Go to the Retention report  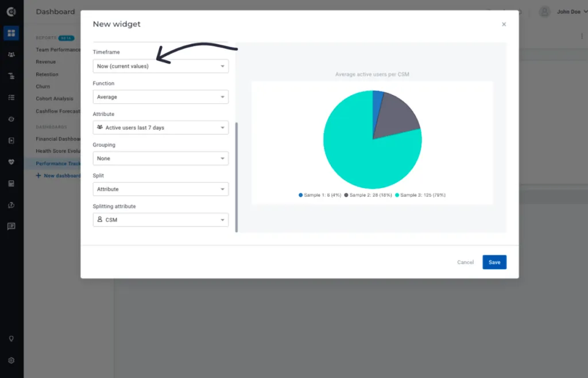(47, 74)
